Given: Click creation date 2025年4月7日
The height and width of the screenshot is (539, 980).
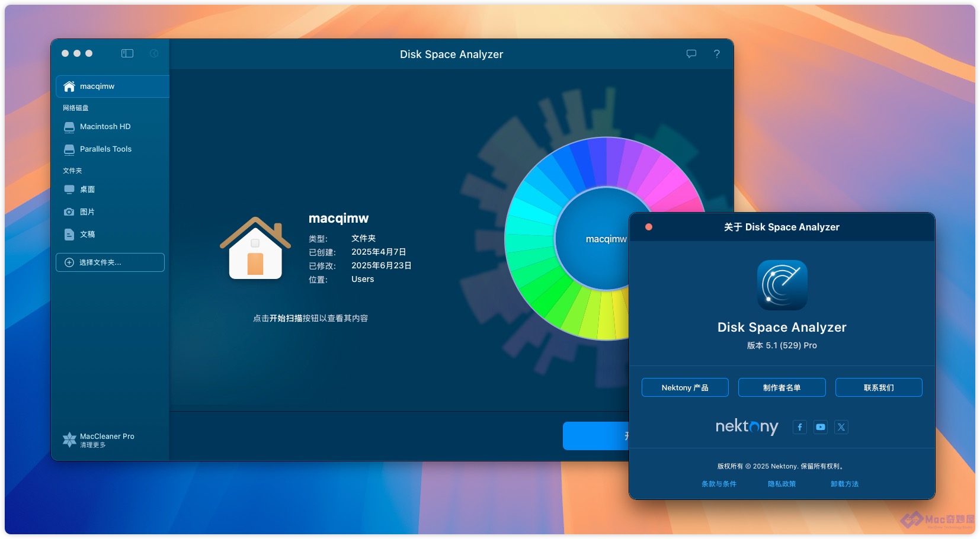Looking at the screenshot, I should (379, 252).
